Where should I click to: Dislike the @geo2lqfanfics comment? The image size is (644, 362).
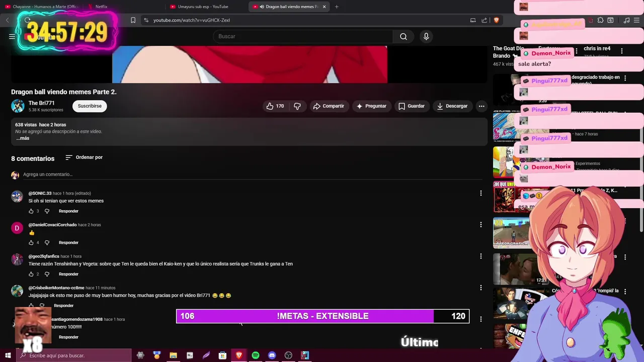[47, 275]
